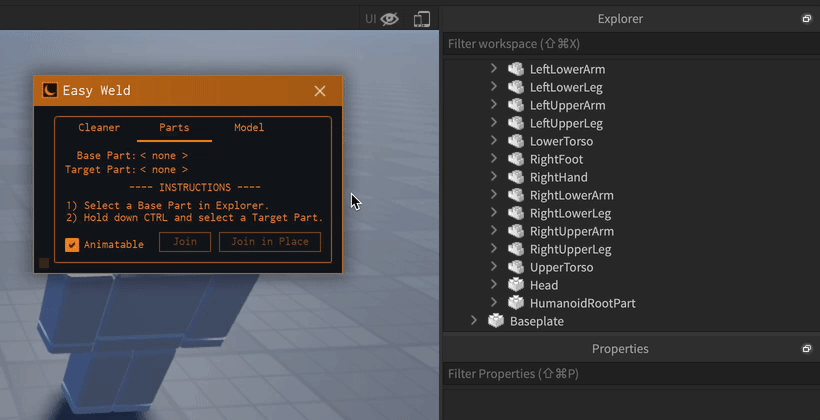The width and height of the screenshot is (820, 420).
Task: Select RightHand in Explorer
Action: (x=559, y=178)
